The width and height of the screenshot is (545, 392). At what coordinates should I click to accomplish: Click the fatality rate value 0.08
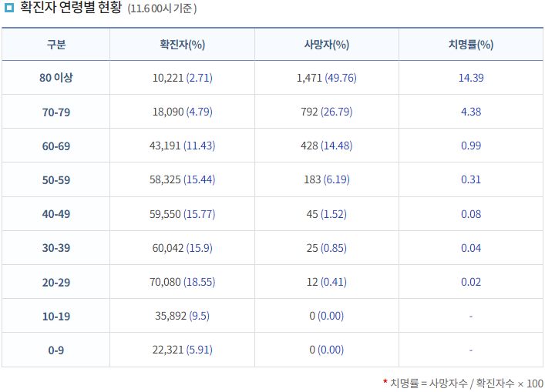(471, 214)
